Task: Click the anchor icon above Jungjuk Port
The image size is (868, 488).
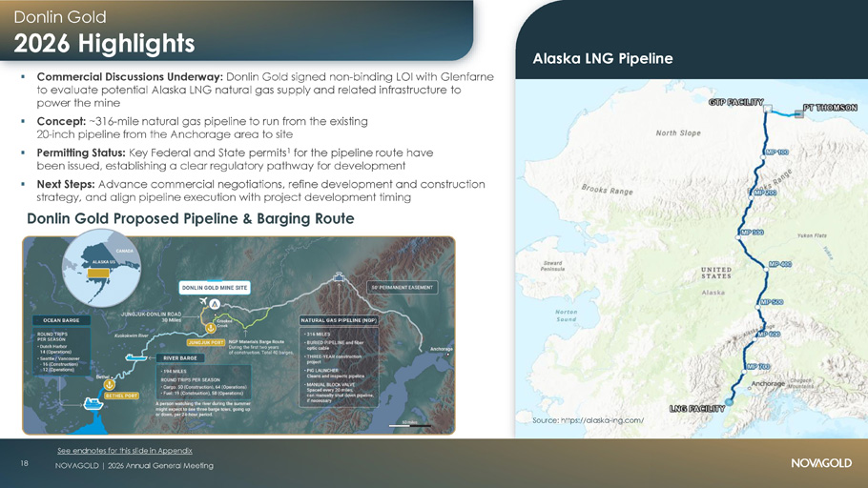Action: click(x=211, y=328)
